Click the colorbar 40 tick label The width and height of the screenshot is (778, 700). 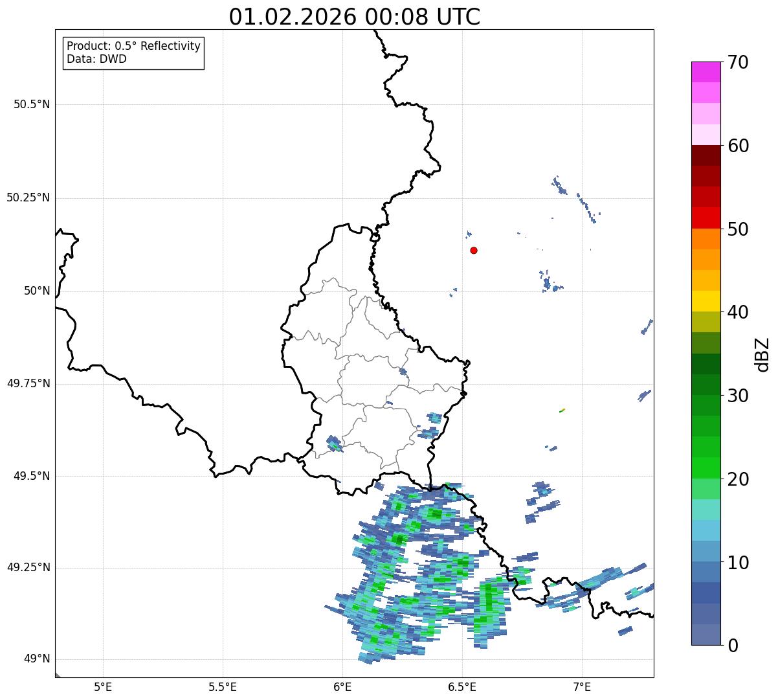pyautogui.click(x=738, y=312)
